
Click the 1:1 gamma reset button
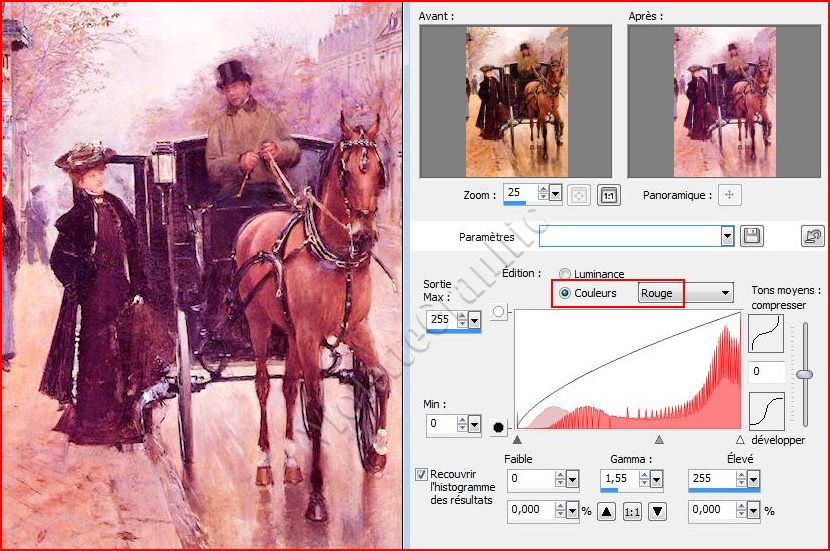pyautogui.click(x=631, y=512)
